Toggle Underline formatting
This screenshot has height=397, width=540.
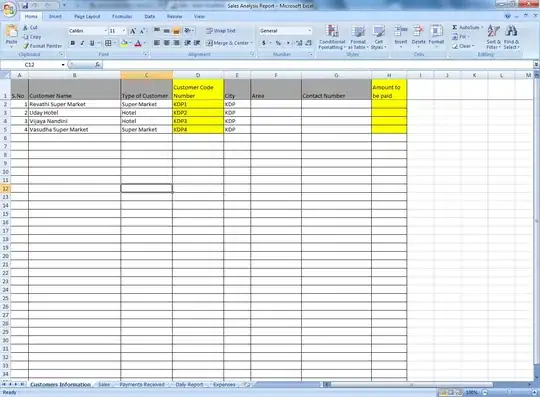(92, 43)
